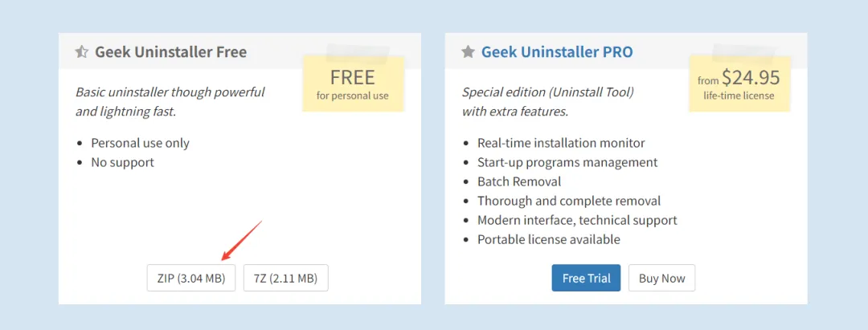868x330 pixels.
Task: Click the Special edition (Uninstall Tool) description
Action: coord(548,92)
